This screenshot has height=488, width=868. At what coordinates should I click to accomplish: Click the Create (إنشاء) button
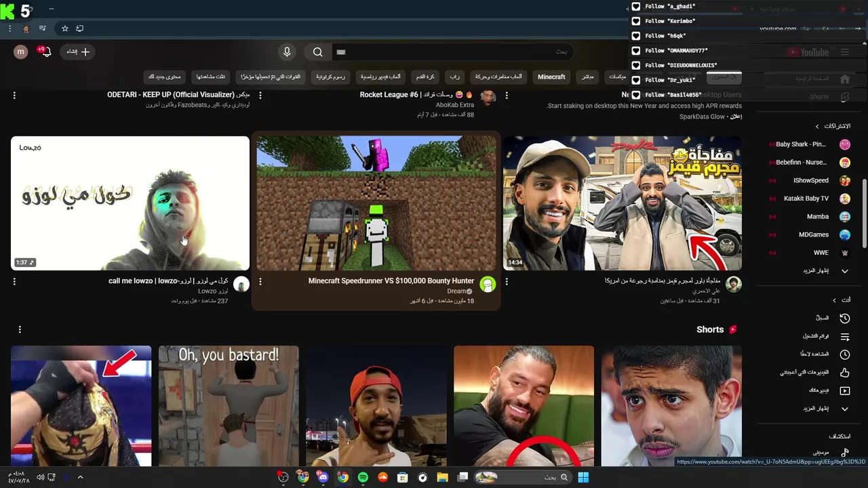tap(78, 52)
